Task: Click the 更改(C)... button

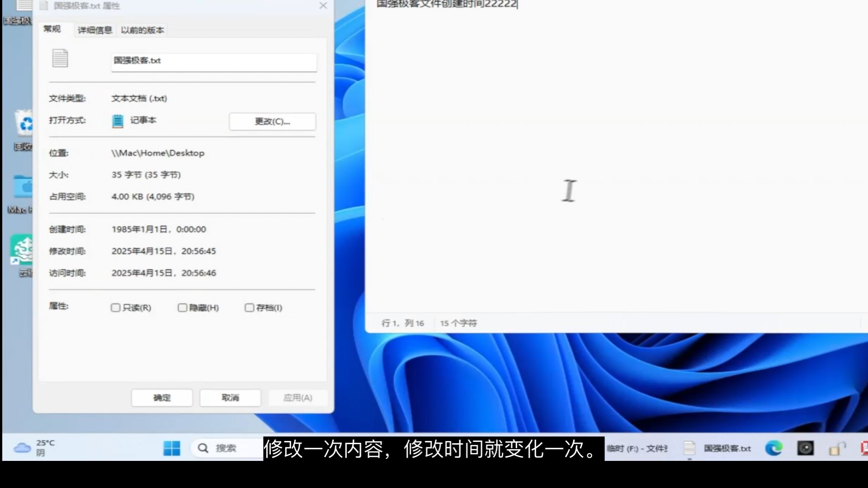Action: click(x=272, y=122)
